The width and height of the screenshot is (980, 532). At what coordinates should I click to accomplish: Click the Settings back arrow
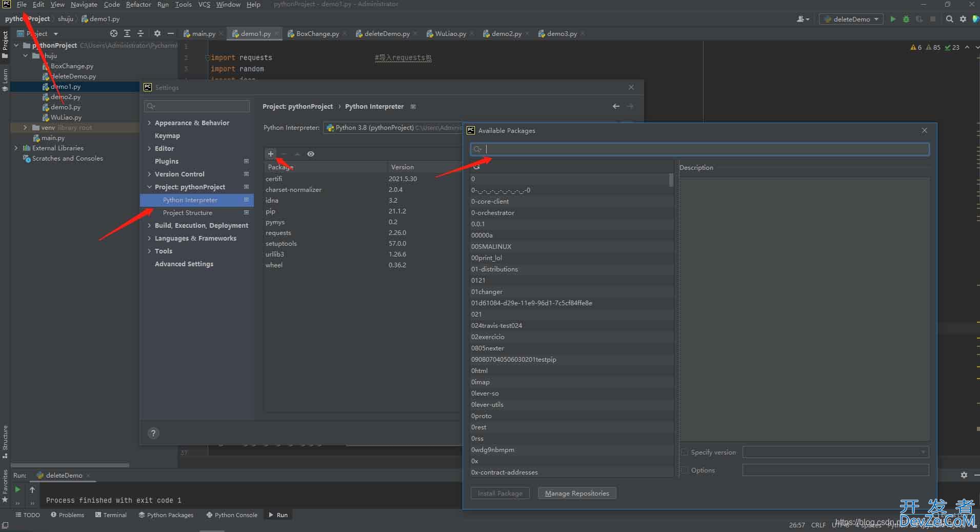click(616, 106)
